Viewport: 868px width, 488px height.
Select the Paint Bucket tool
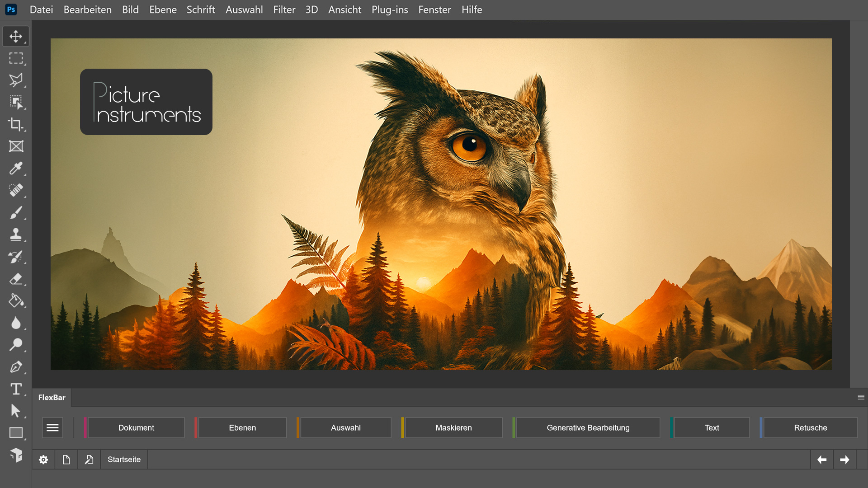pos(16,300)
